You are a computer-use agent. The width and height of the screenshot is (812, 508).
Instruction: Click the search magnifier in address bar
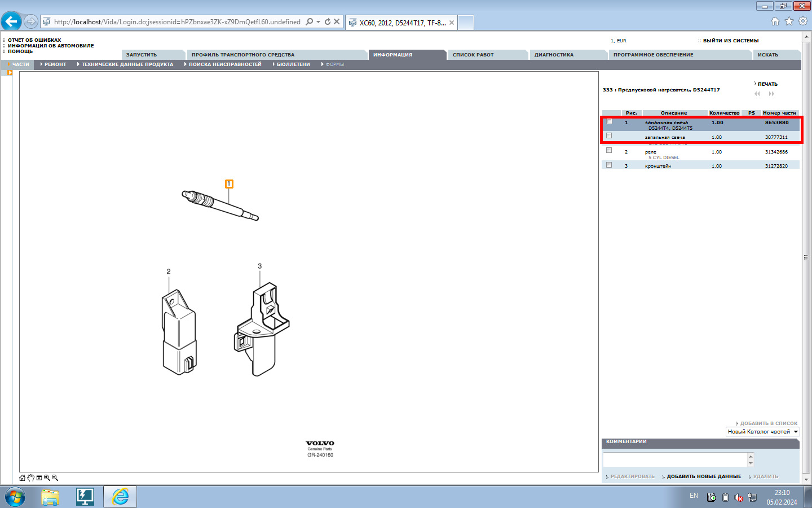coord(309,21)
